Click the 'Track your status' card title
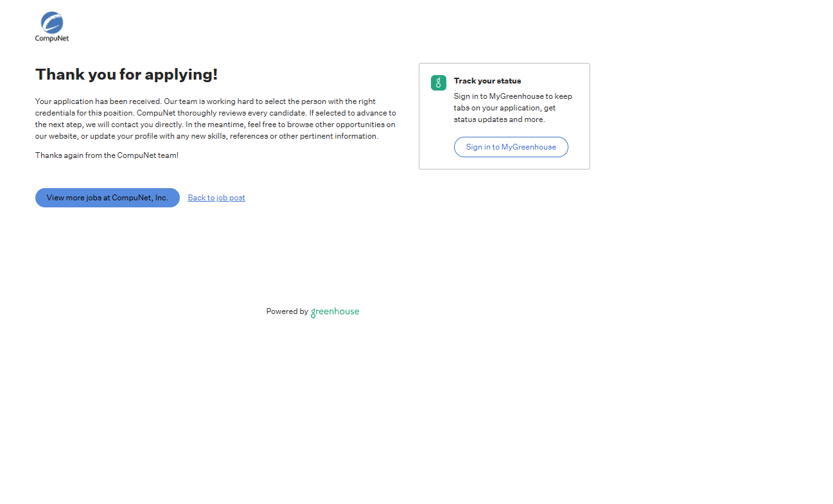Screen dimensions: 833x504 (x=487, y=81)
